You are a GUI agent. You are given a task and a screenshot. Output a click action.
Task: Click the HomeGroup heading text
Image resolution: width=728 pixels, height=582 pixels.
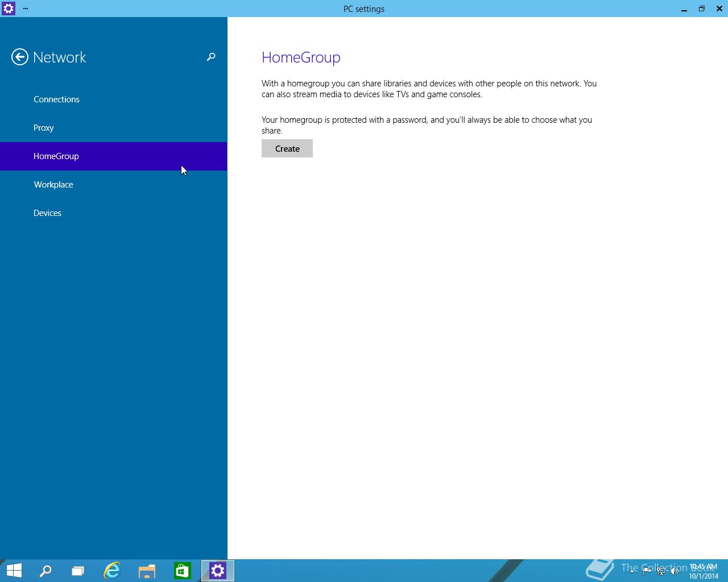[x=301, y=57]
